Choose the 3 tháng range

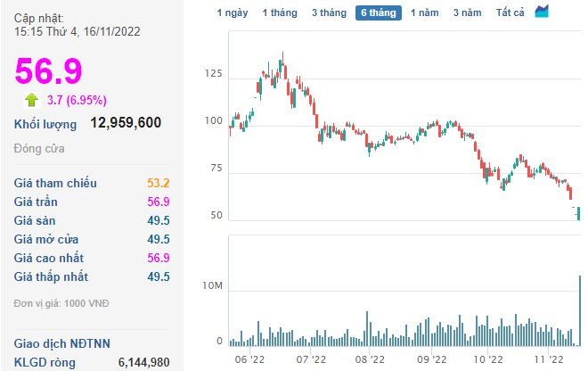330,12
